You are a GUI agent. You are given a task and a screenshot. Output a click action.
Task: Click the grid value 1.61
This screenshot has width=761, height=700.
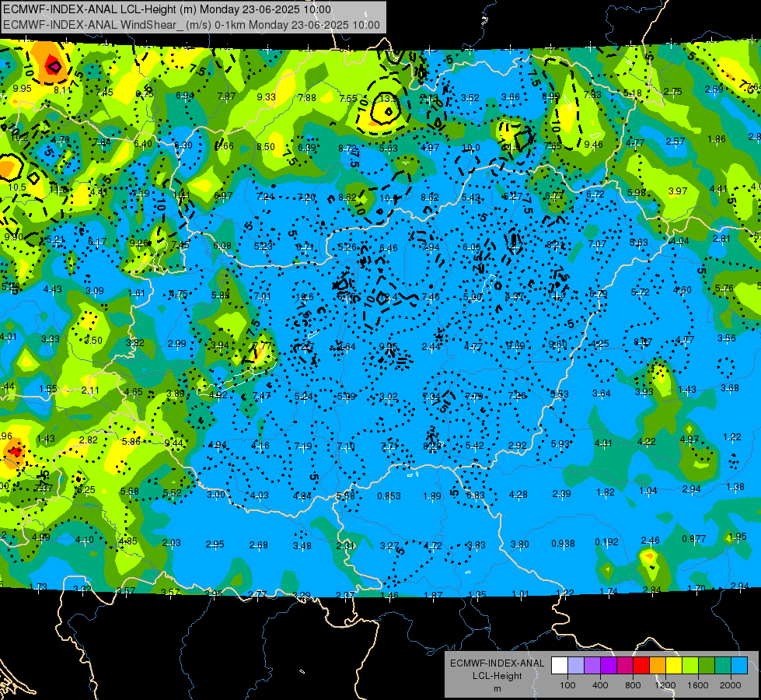(x=137, y=292)
